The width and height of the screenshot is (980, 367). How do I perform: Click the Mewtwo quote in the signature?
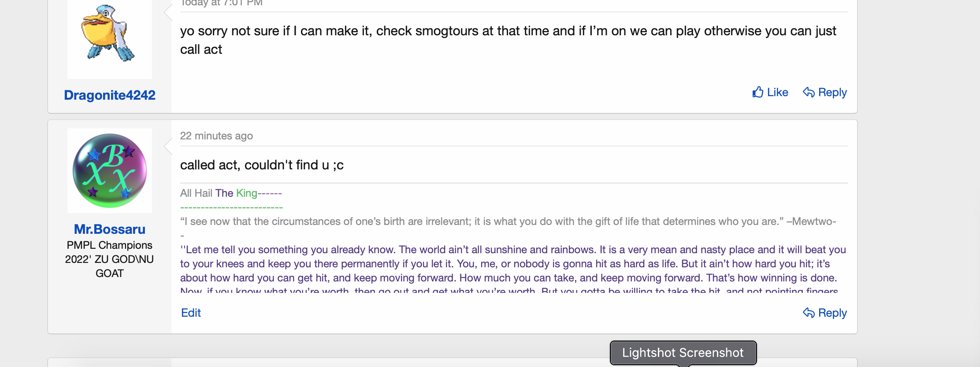click(508, 221)
